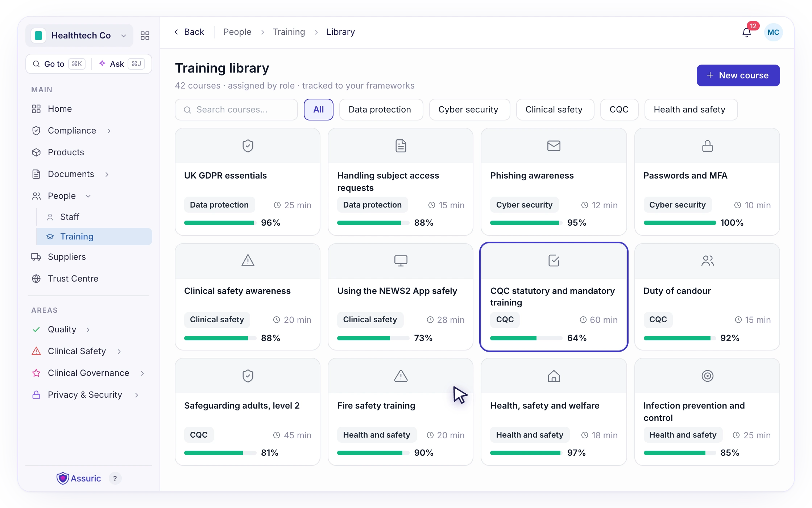Select the All filter tab
Viewport: 812px width, 508px height.
pos(318,110)
